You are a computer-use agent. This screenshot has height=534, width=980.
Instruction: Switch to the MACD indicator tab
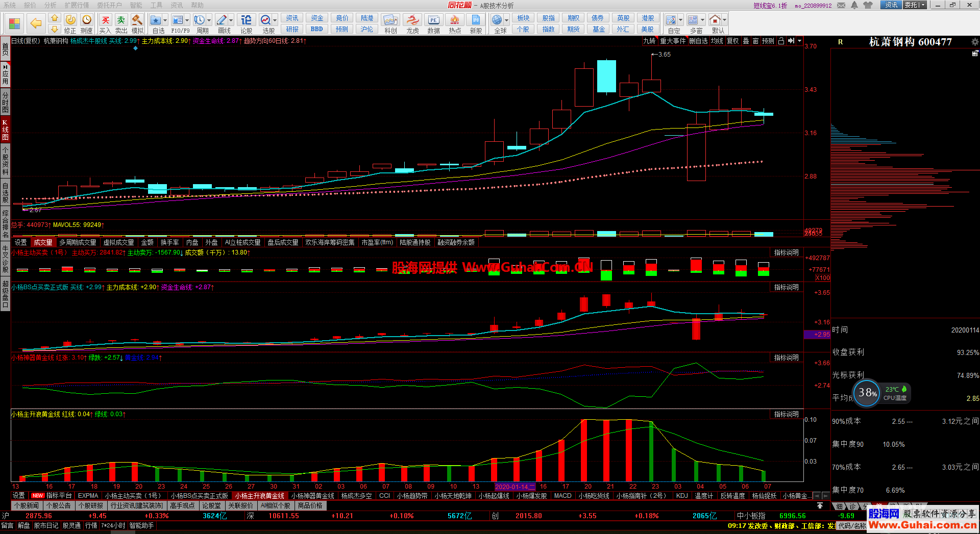click(x=562, y=496)
